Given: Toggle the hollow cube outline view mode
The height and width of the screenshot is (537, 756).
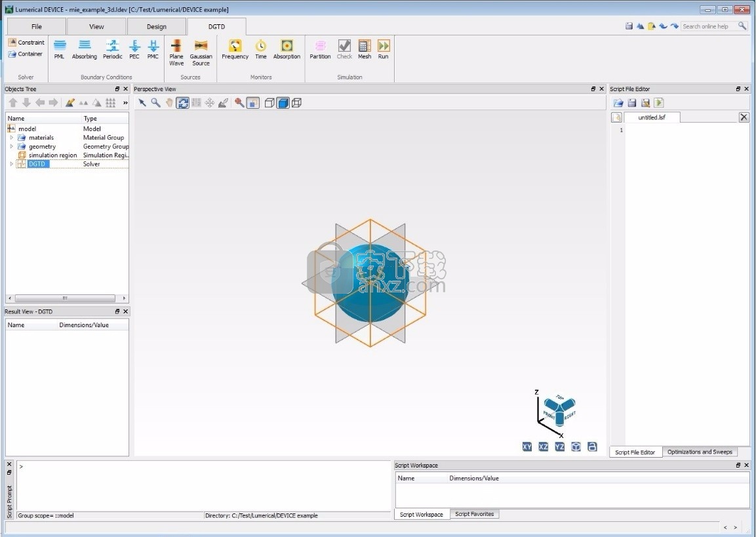Looking at the screenshot, I should click(x=270, y=103).
